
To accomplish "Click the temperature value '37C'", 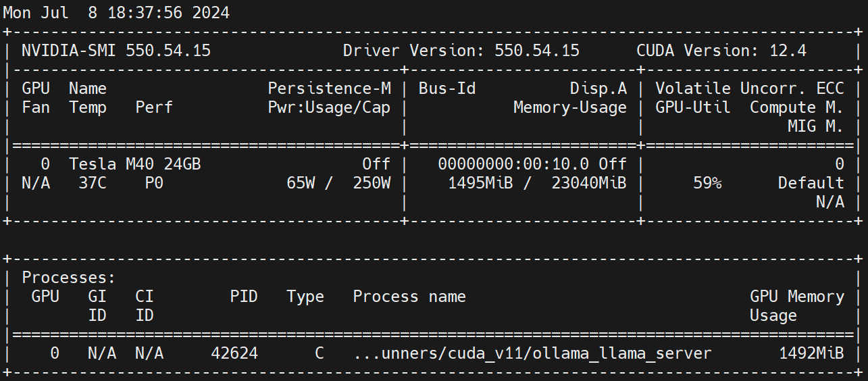I will point(93,183).
